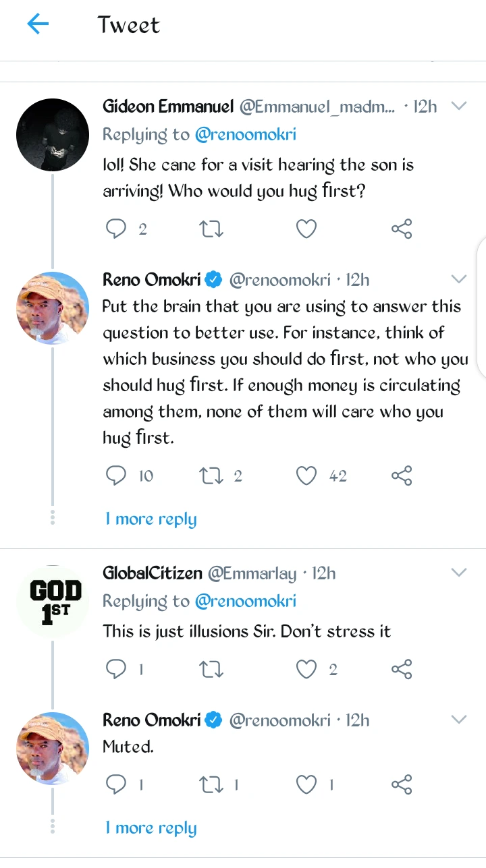Image resolution: width=486 pixels, height=868 pixels.
Task: Share Gideon Emmanuel's tweet
Action: point(401,229)
